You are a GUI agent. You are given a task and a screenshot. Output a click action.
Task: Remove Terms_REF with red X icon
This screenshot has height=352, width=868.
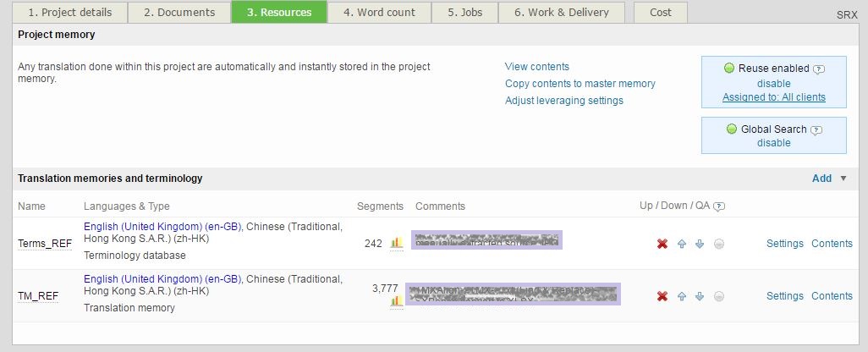[x=662, y=244]
